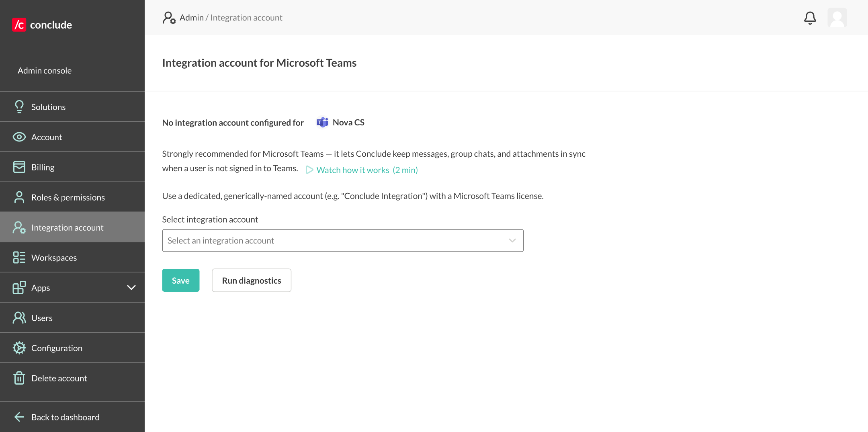Open notifications bell
Image resolution: width=868 pixels, height=432 pixels.
coord(810,18)
